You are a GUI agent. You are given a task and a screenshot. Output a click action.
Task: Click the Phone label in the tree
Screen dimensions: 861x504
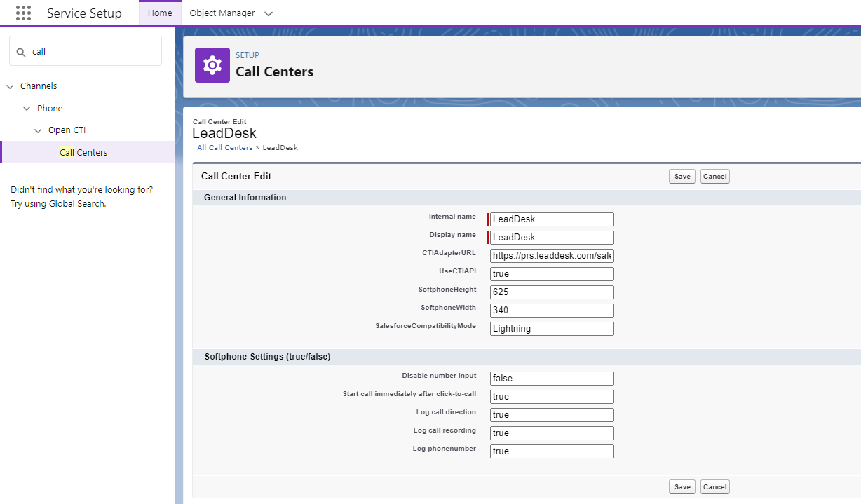coord(50,109)
